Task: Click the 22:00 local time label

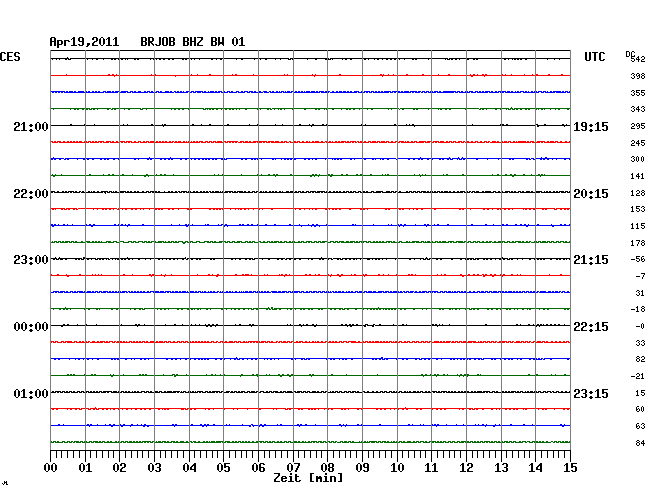Action: pyautogui.click(x=31, y=194)
